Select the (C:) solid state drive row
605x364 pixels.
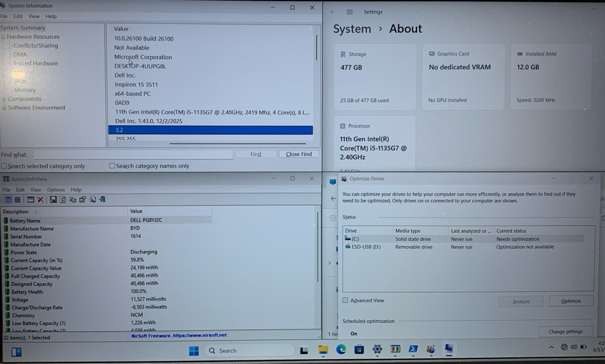[x=463, y=239]
